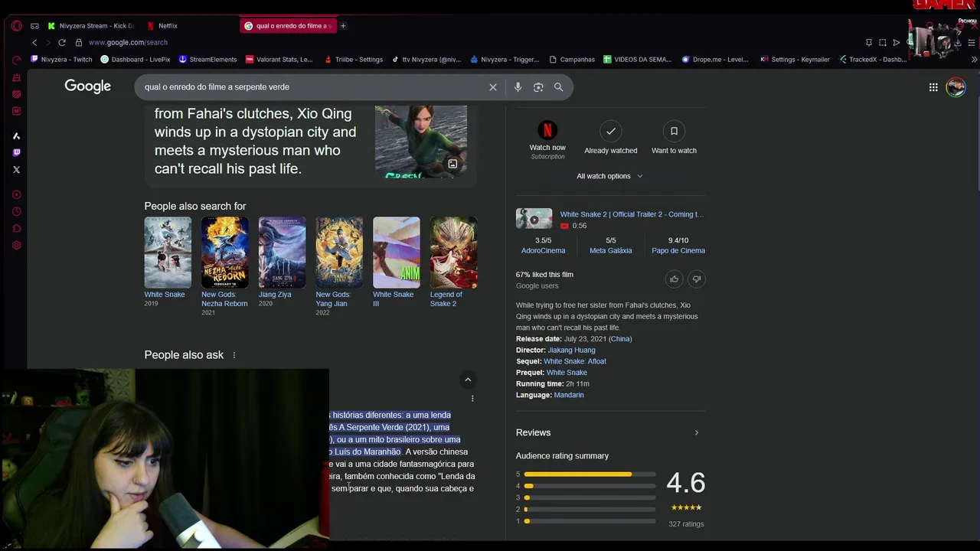Open Dashboard - LivePix bookmark
Viewport: 980px width, 551px height.
tap(136, 60)
